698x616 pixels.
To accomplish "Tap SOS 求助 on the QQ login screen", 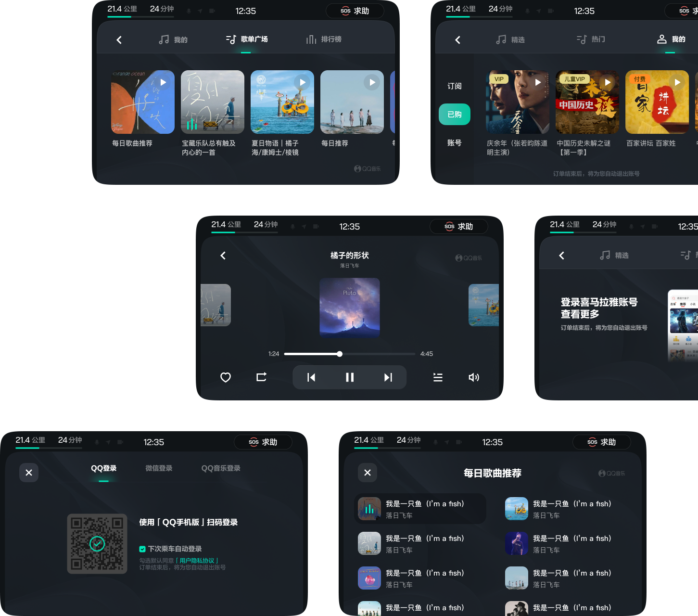I will pyautogui.click(x=263, y=442).
